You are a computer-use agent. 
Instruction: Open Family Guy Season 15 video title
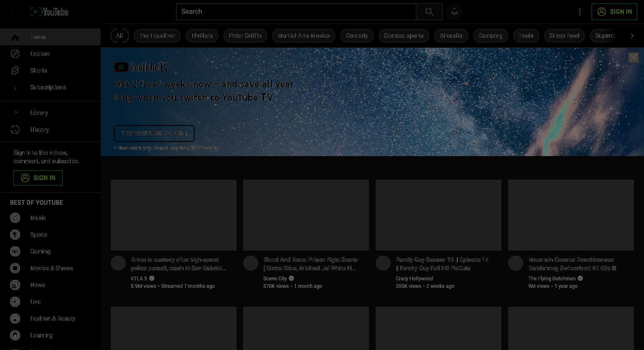pos(442,264)
